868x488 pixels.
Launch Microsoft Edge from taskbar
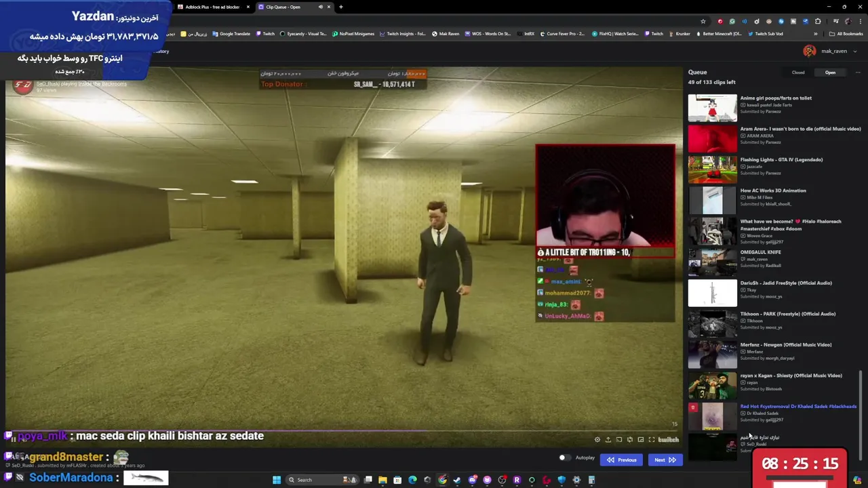pos(412,480)
